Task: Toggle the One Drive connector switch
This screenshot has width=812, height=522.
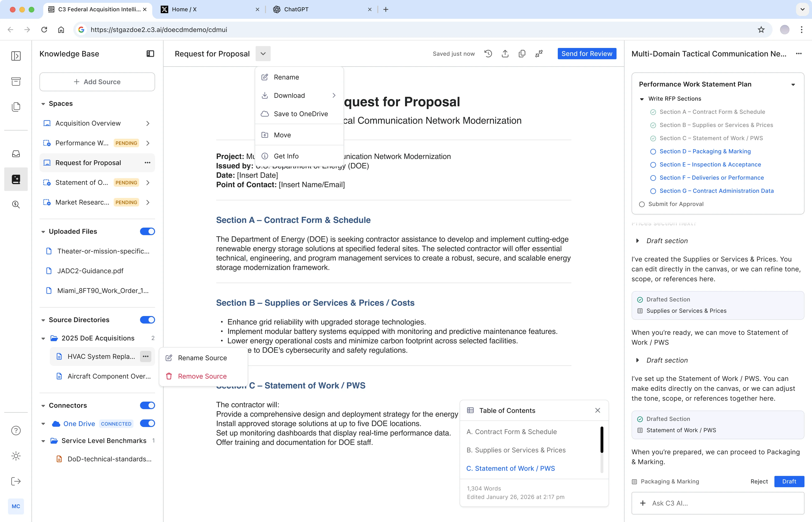Action: click(x=147, y=423)
